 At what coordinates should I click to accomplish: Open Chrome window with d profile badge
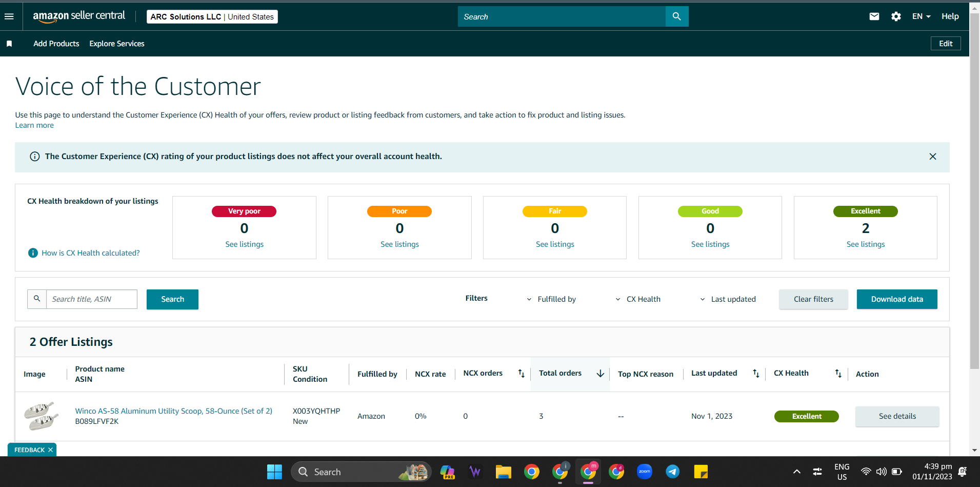point(616,472)
